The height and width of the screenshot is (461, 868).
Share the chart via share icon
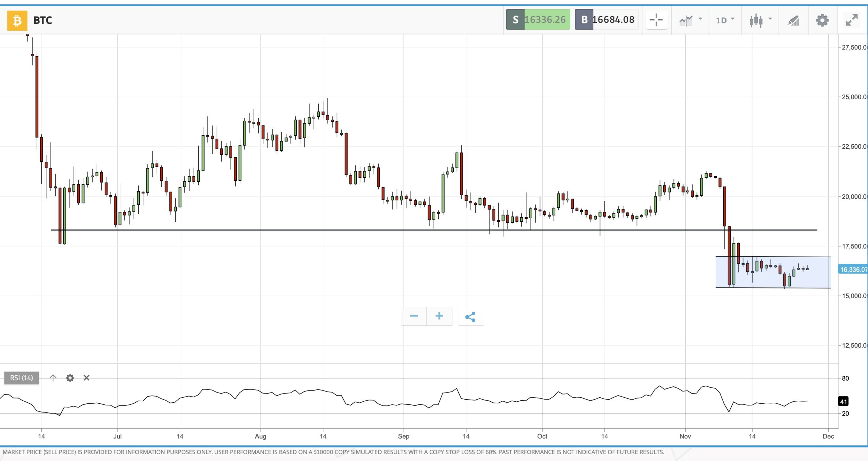point(470,317)
